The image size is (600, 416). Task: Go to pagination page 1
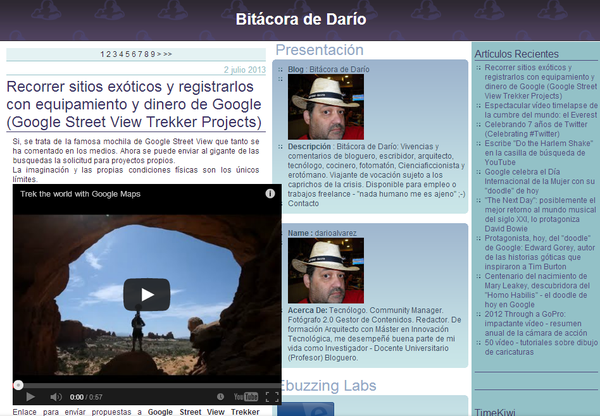(x=102, y=54)
